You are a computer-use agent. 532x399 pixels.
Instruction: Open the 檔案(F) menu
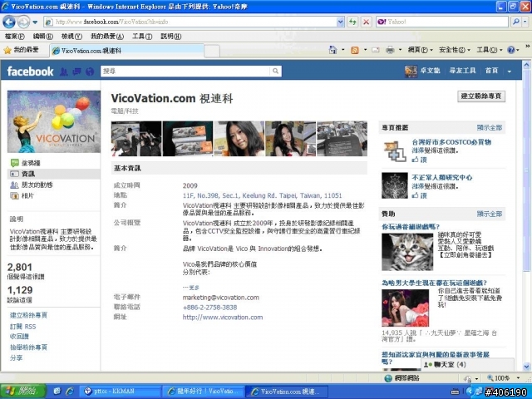(14, 37)
